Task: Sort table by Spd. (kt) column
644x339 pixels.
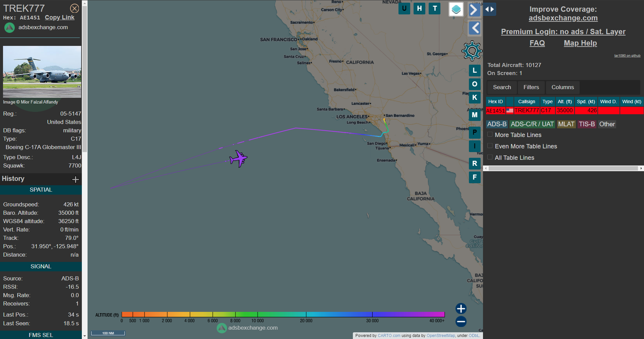Action: click(x=586, y=101)
